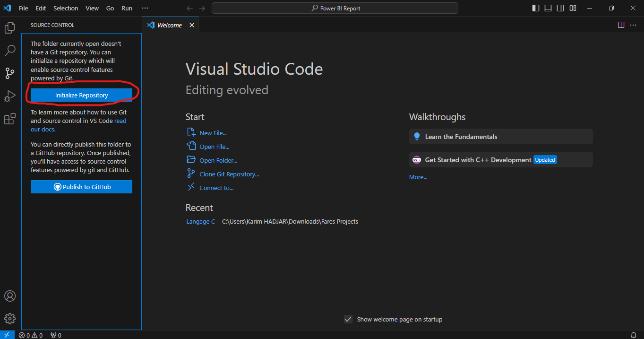Click the C++ walkthrough icon
Viewport: 644px width, 339px height.
pos(417,160)
